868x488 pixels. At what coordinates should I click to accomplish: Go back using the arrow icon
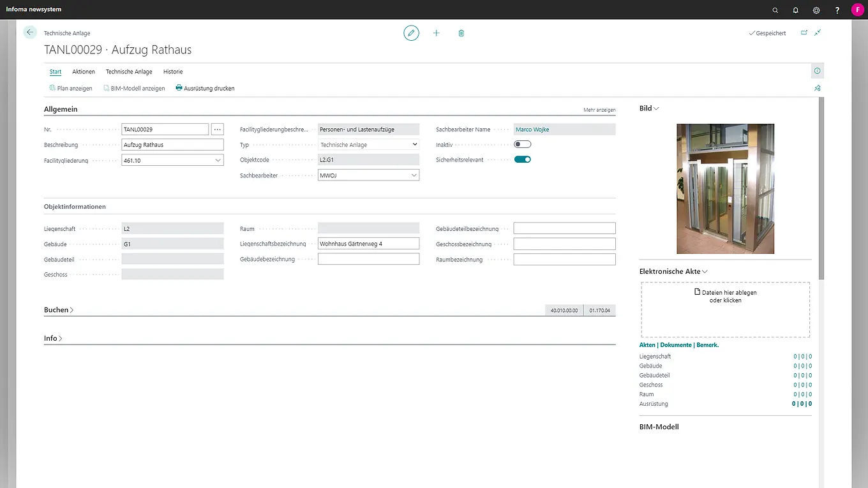(30, 33)
